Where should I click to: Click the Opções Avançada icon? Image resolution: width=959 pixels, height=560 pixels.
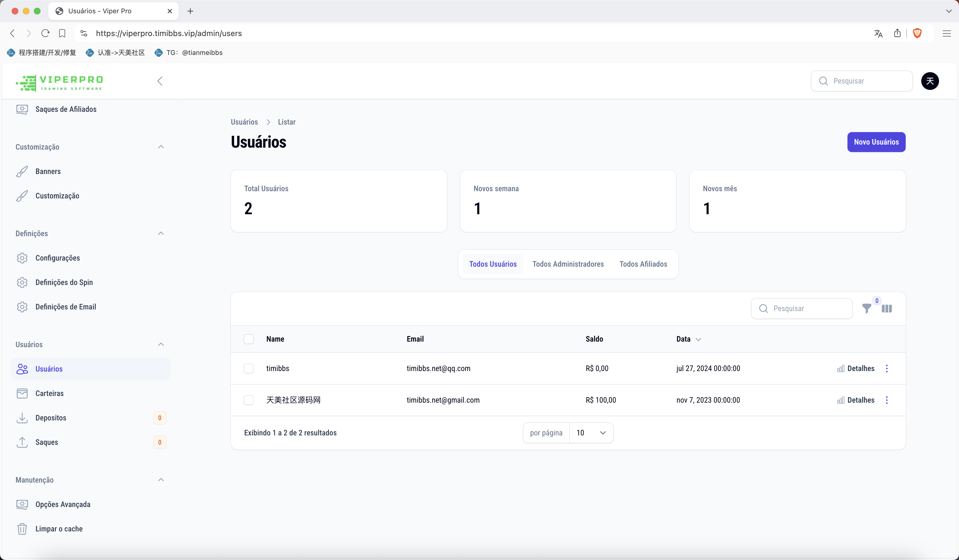(22, 504)
